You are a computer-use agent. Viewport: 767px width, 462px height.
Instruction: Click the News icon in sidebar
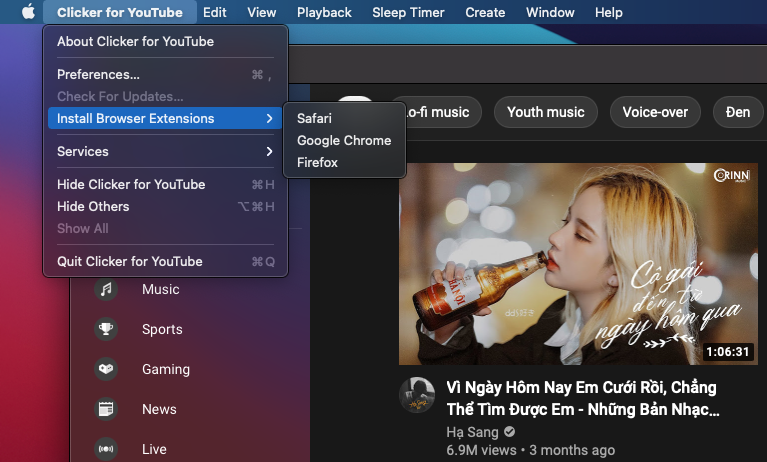click(x=106, y=409)
